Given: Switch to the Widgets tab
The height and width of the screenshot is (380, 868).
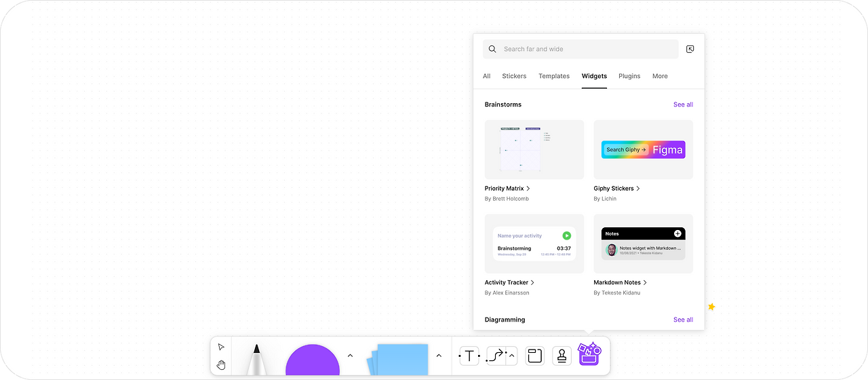Looking at the screenshot, I should click(x=594, y=76).
